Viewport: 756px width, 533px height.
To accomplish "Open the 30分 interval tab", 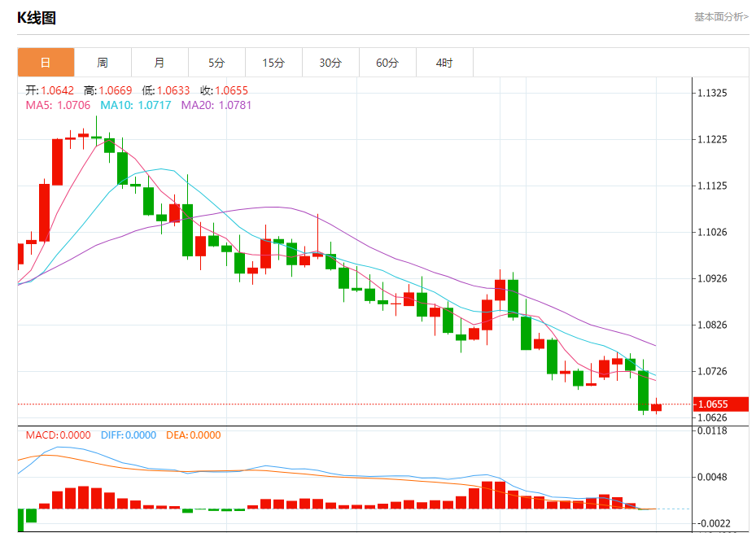I will (330, 62).
